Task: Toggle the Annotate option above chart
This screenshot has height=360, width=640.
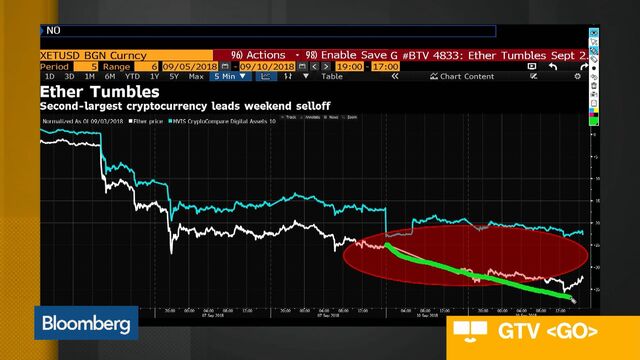Action: pos(310,117)
